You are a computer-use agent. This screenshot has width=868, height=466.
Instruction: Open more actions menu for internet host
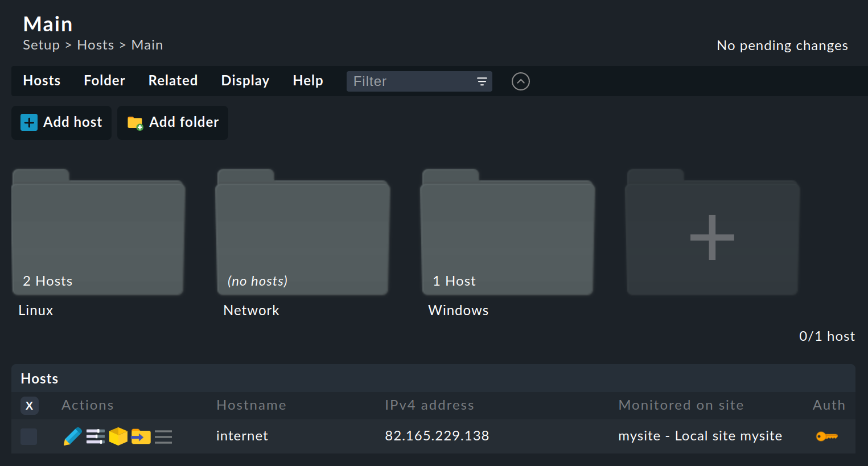pos(163,436)
